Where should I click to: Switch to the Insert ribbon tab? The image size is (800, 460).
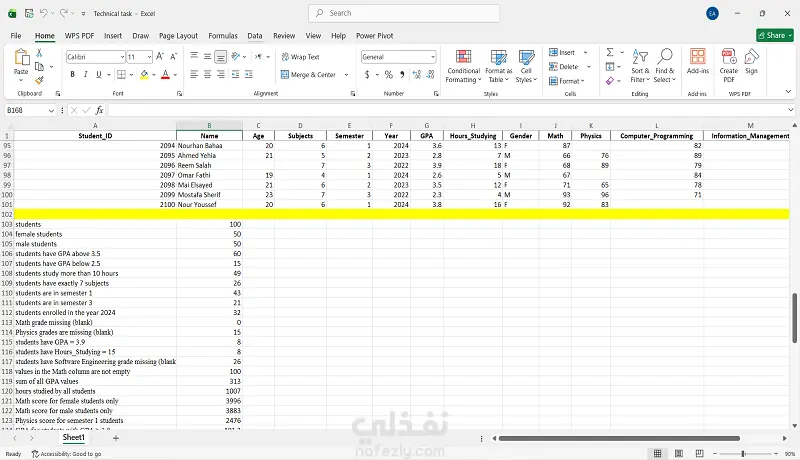pos(113,36)
